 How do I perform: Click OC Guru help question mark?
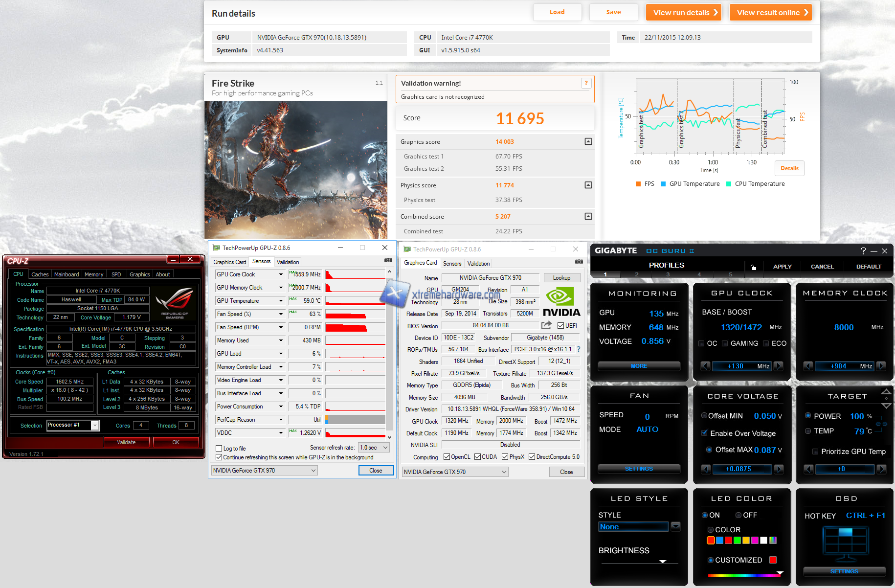[x=863, y=251]
